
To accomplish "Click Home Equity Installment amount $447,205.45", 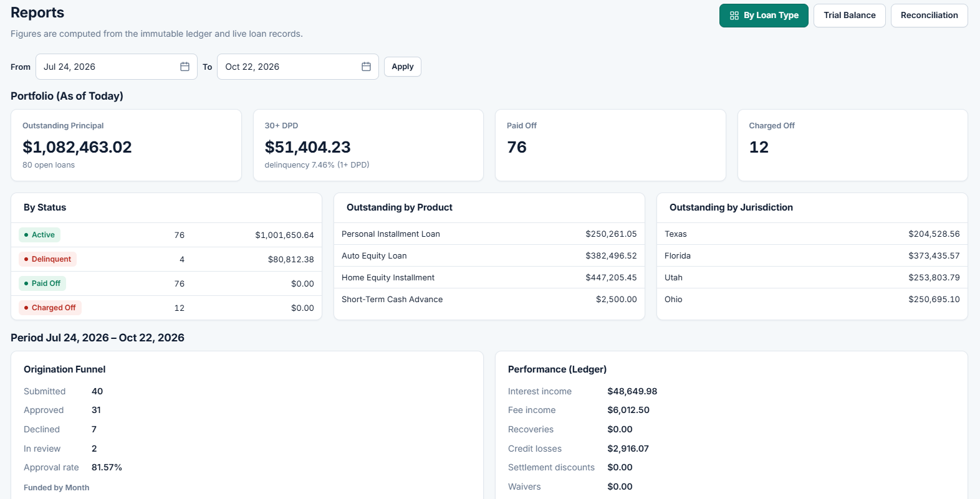I will point(611,278).
